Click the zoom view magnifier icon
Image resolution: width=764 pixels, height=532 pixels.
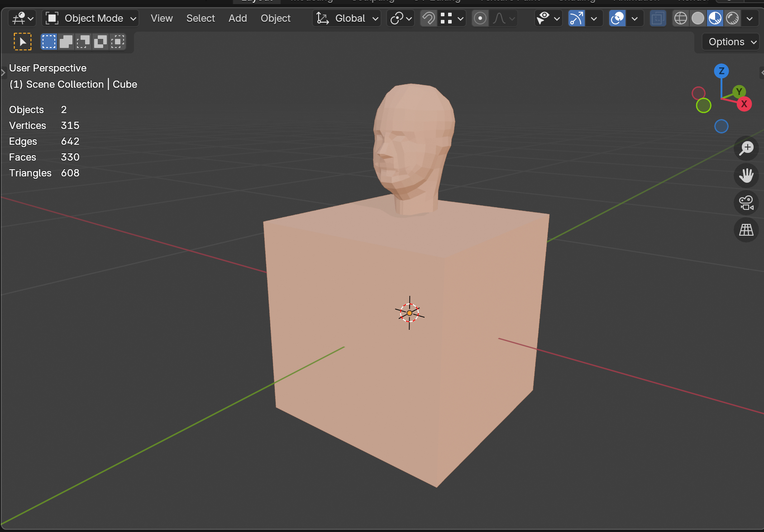click(746, 148)
